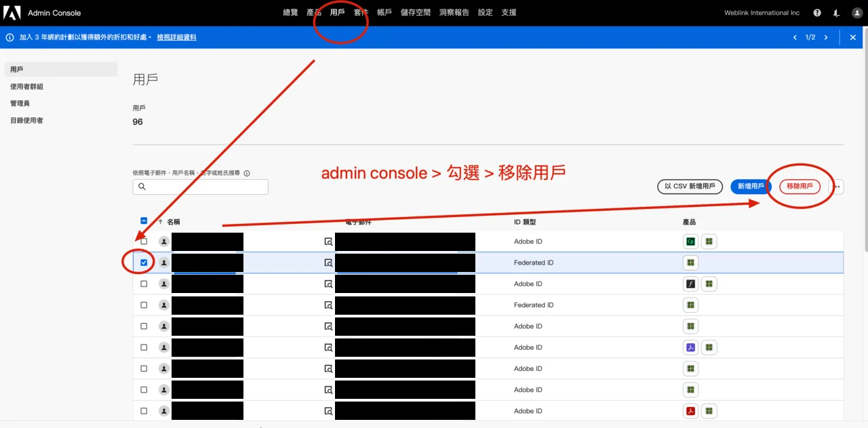
Task: Open the 帳戶 tab
Action: point(384,13)
